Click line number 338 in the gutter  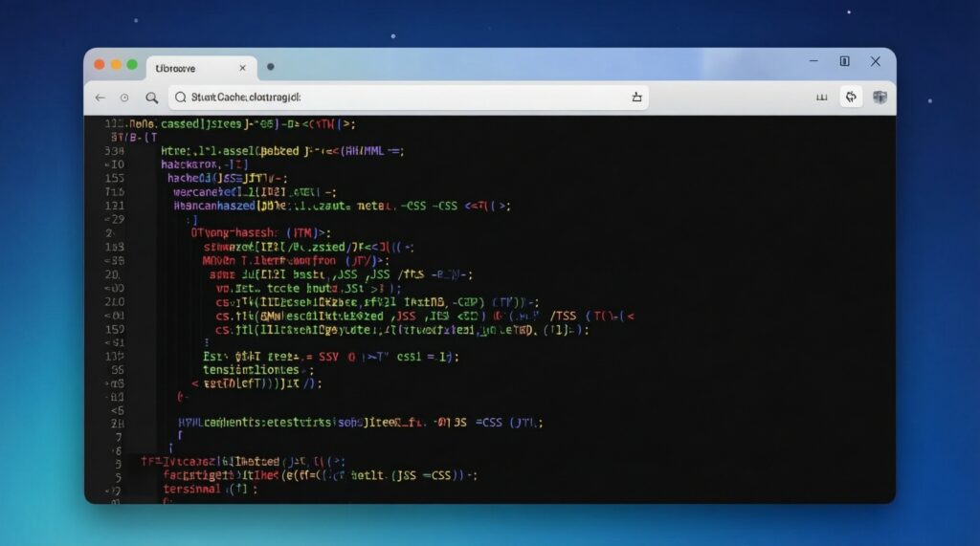[x=114, y=151]
